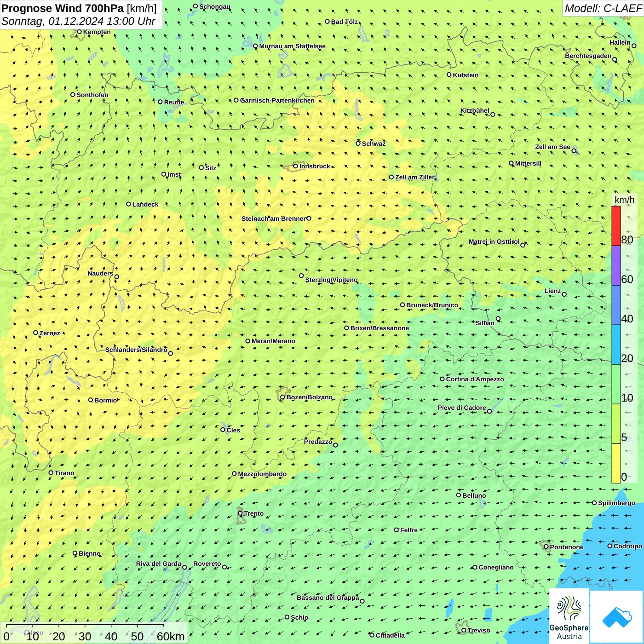
Task: Click the 'Mezzolombardo' town label
Action: [x=263, y=474]
